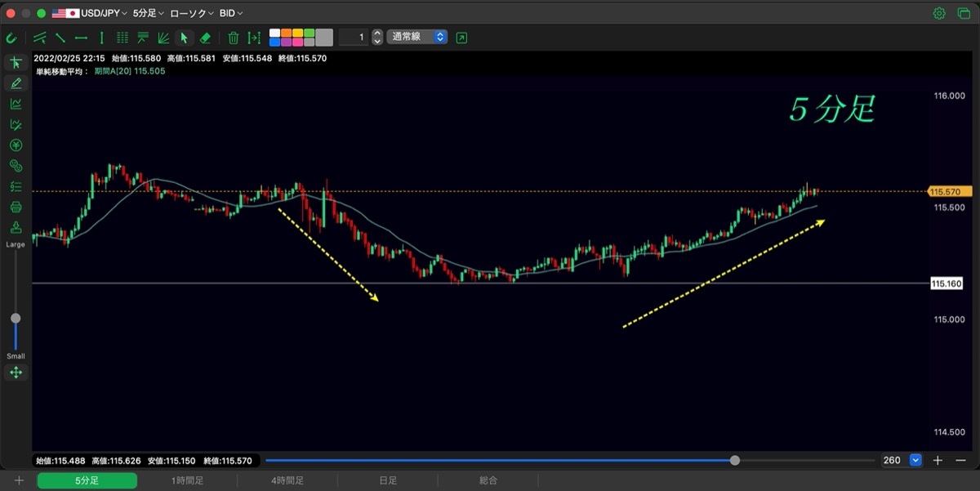
Task: Toggle the move crosshair button below Small
Action: pyautogui.click(x=16, y=373)
